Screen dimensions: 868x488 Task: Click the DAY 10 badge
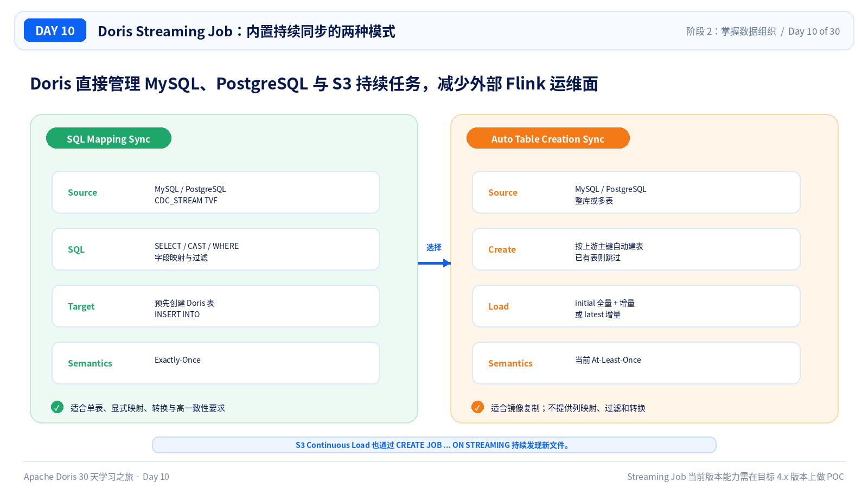(x=55, y=30)
